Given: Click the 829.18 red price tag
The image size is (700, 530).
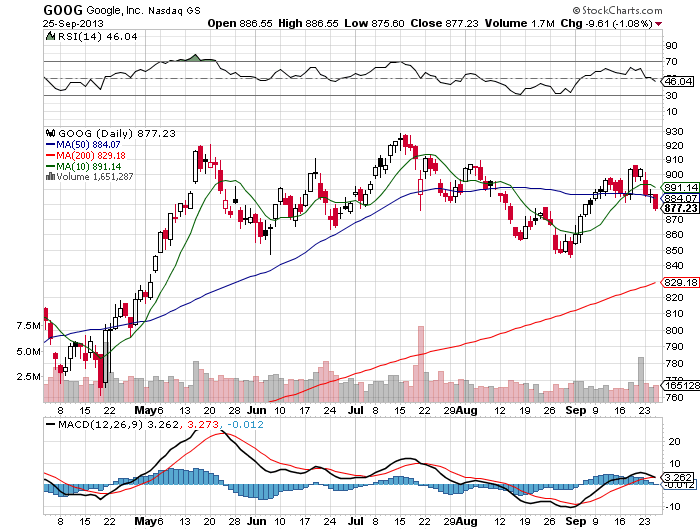Looking at the screenshot, I should point(679,283).
